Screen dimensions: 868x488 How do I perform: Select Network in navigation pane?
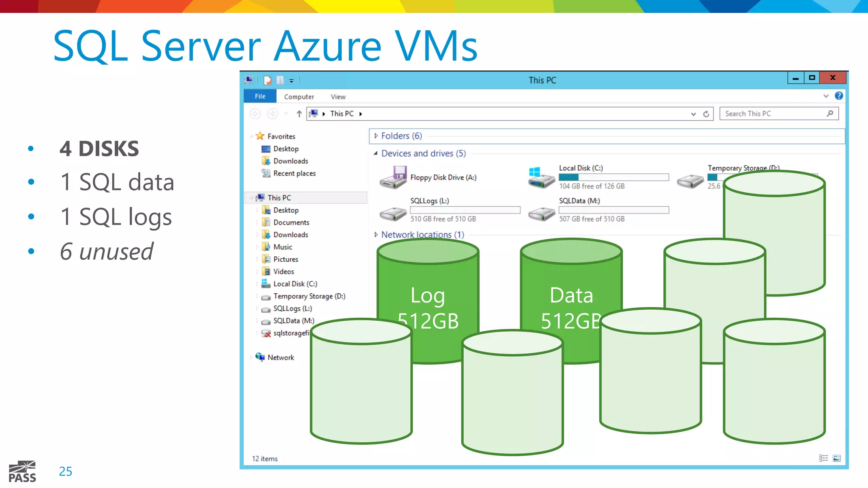[x=281, y=358]
